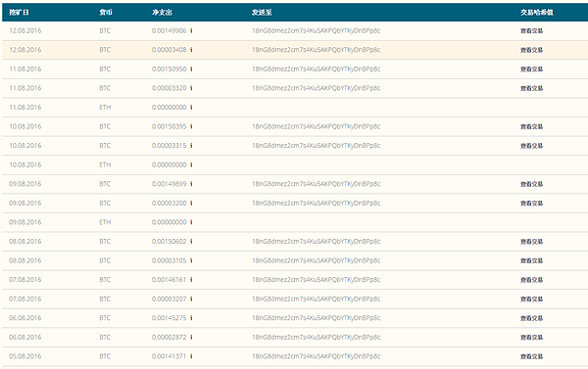Click the amount 0.00002872
This screenshot has height=369, width=588.
170,337
